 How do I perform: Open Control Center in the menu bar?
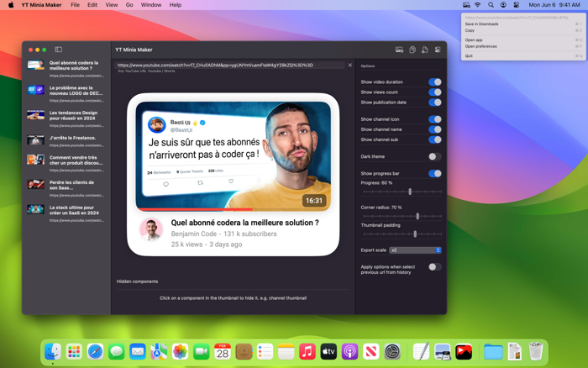[x=517, y=5]
